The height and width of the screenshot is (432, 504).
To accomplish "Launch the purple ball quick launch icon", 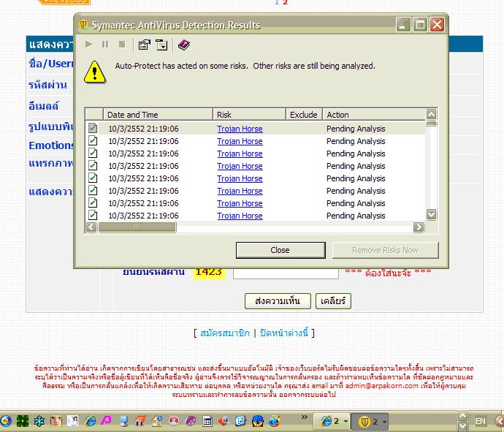I will coord(191,421).
